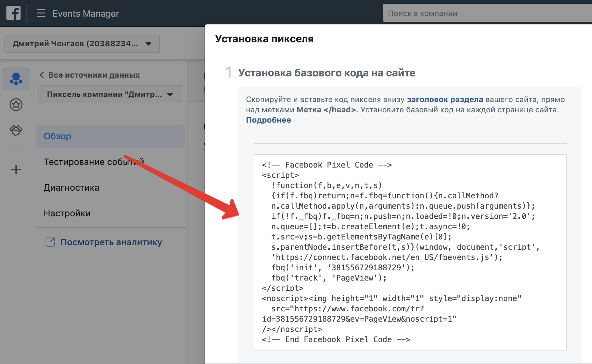Click the fbevents.js URL line in the code

pyautogui.click(x=387, y=257)
